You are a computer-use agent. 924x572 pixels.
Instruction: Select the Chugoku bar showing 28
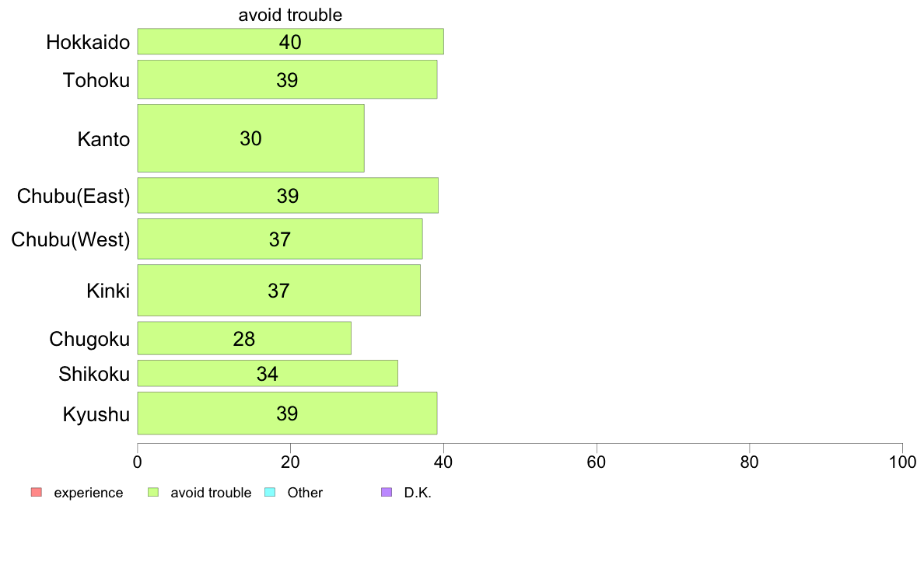click(244, 338)
